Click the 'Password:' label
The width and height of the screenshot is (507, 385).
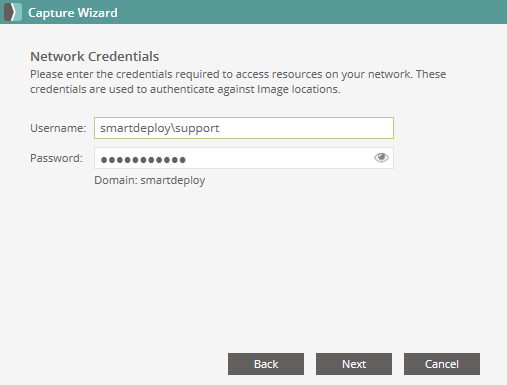pyautogui.click(x=56, y=158)
